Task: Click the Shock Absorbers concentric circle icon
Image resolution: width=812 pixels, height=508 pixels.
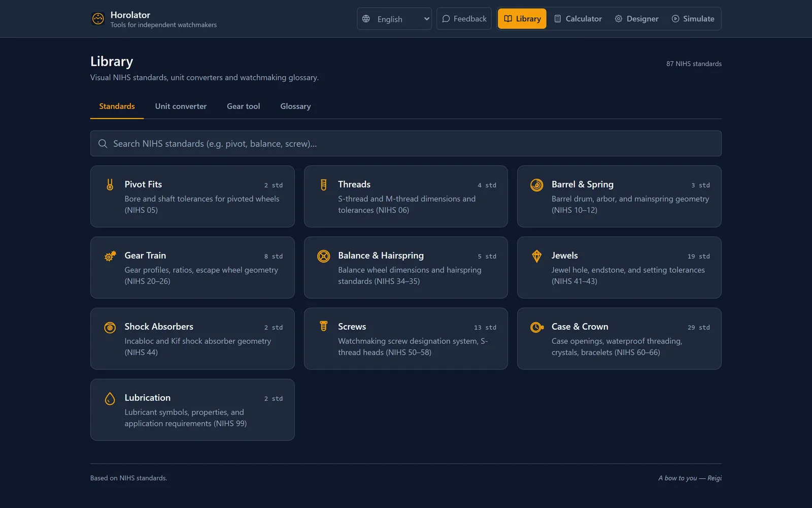Action: pyautogui.click(x=110, y=328)
